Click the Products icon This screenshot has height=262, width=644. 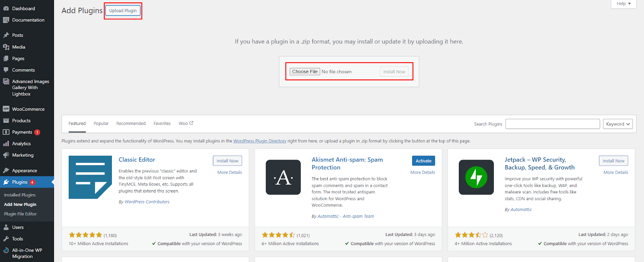tap(6, 121)
